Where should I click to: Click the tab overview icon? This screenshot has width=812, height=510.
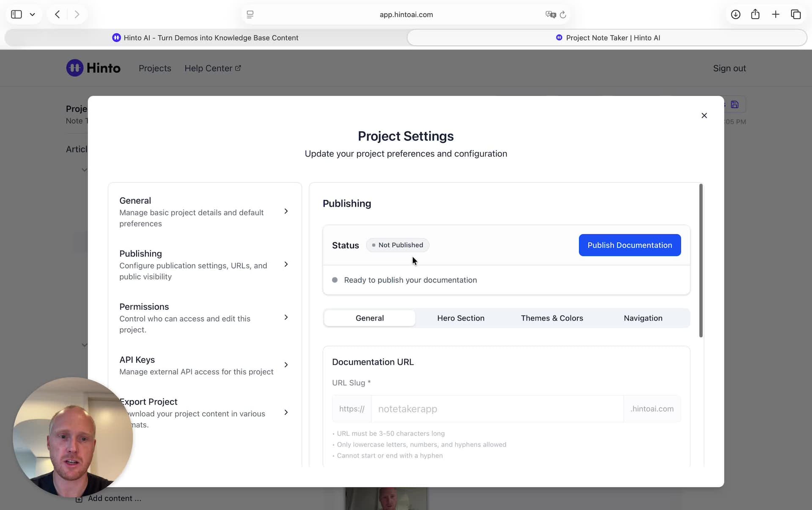[x=796, y=14]
